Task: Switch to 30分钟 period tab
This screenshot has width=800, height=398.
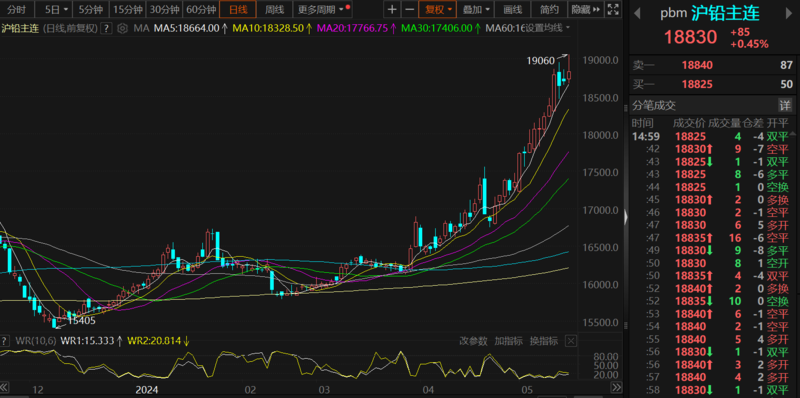Action: click(164, 9)
